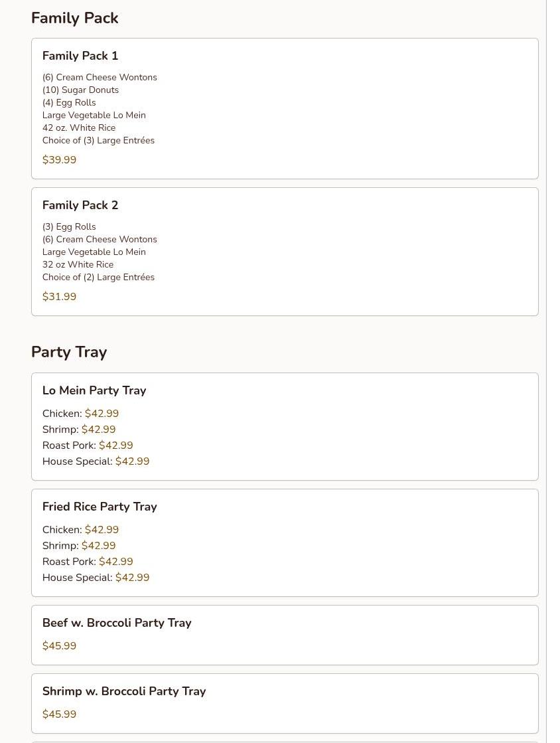Choose Shrimp price in Fried Rice Party Tray

point(98,546)
